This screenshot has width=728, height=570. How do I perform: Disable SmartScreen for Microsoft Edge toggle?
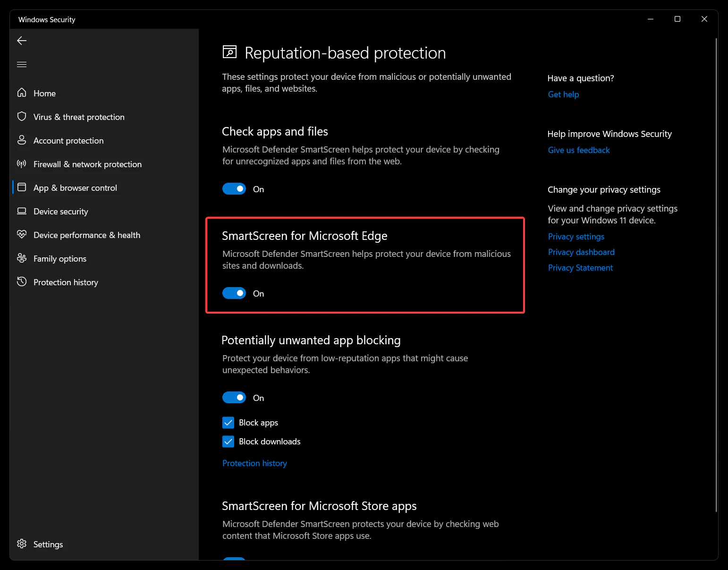click(x=234, y=293)
